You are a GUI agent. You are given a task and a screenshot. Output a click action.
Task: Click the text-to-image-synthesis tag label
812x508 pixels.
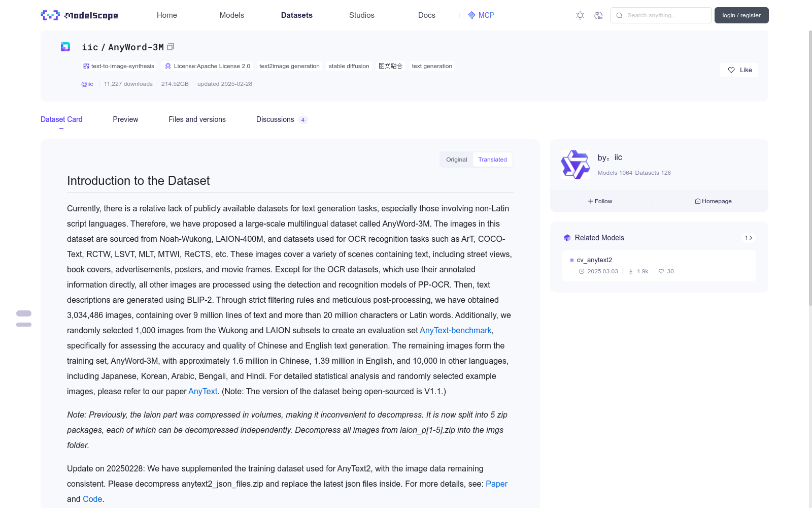click(x=123, y=66)
